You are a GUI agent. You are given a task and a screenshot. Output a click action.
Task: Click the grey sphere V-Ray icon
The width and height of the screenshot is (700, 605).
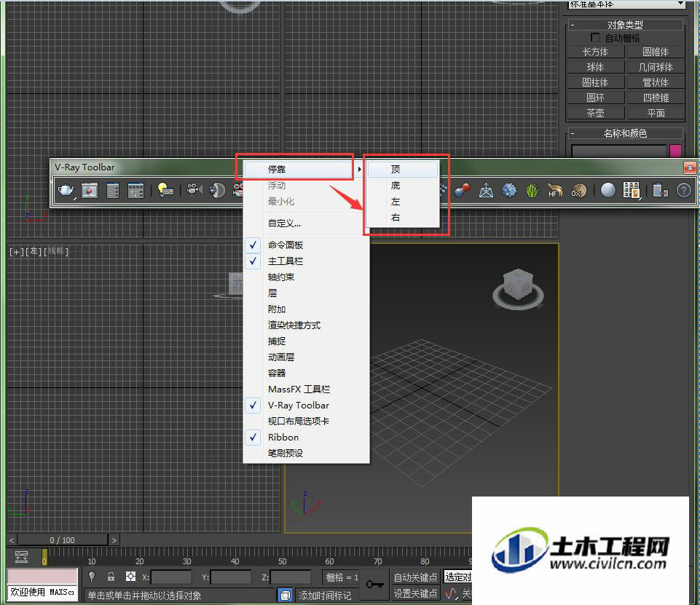point(607,191)
